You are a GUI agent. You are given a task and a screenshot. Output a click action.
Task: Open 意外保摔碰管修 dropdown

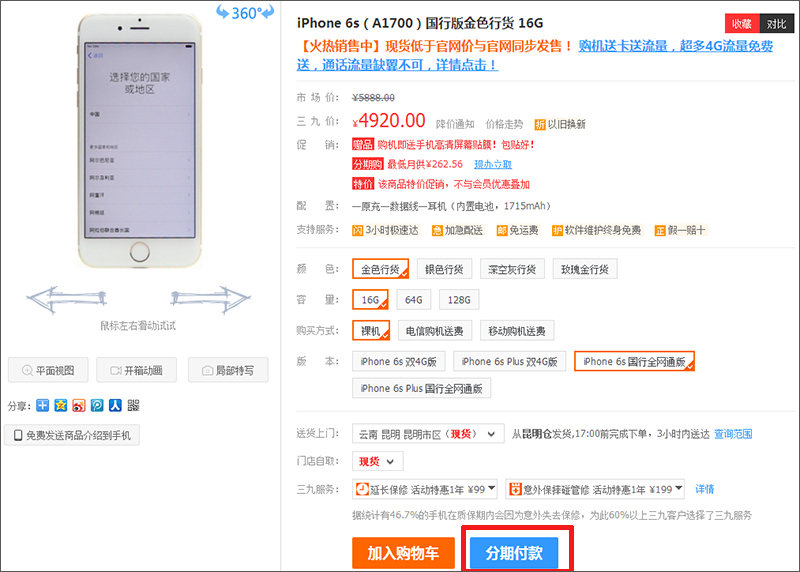595,489
